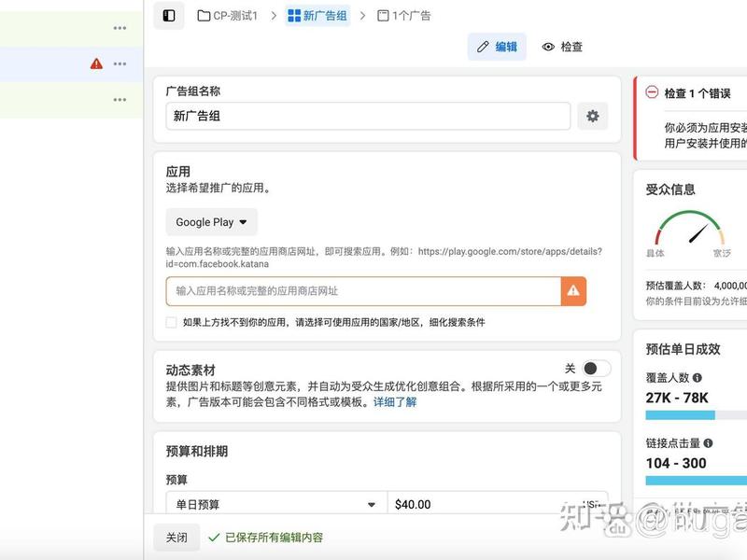Check the 如果上方找不到你的应用 checkbox
Screen dimensions: 747x560
pos(172,322)
